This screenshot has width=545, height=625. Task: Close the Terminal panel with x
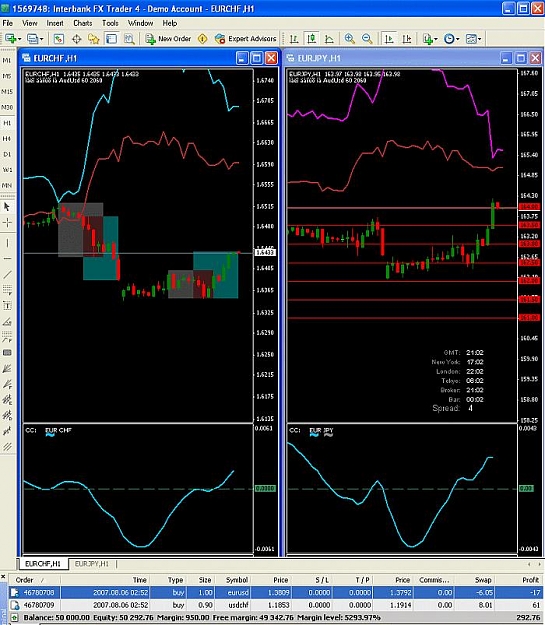click(3, 576)
